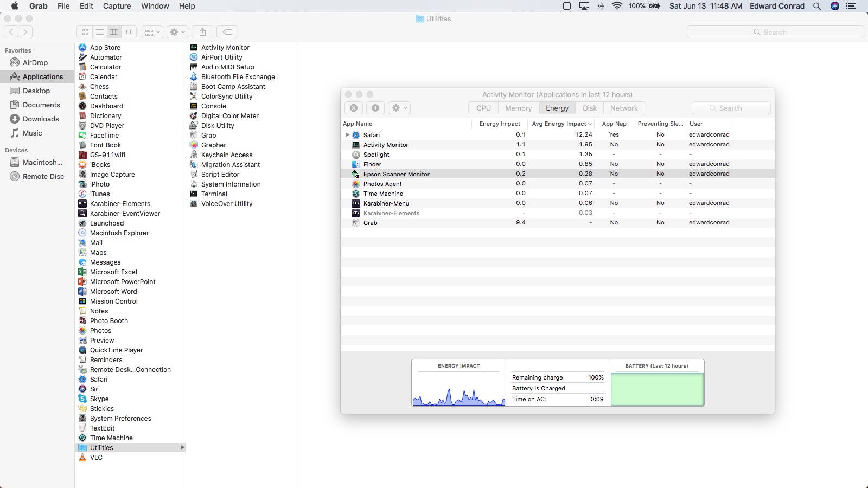This screenshot has width=868, height=488.
Task: Open the gear actions menu in Activity Monitor
Action: point(399,108)
